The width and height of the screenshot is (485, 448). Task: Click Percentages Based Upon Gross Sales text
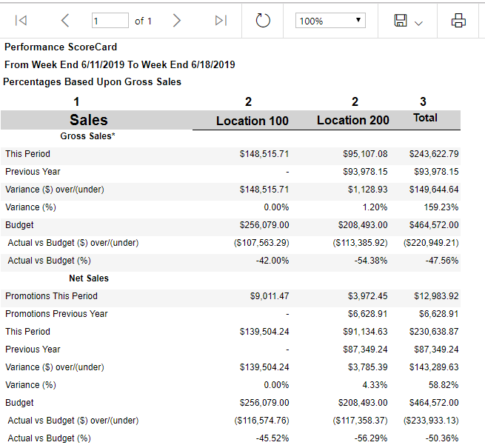[x=92, y=82]
